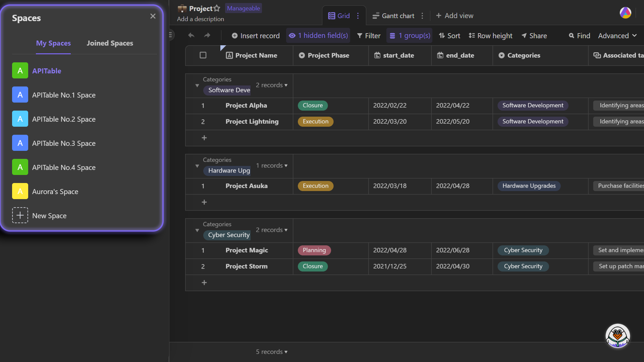Image resolution: width=644 pixels, height=362 pixels.
Task: Click the Project briefcase emoji icon
Action: tap(182, 8)
